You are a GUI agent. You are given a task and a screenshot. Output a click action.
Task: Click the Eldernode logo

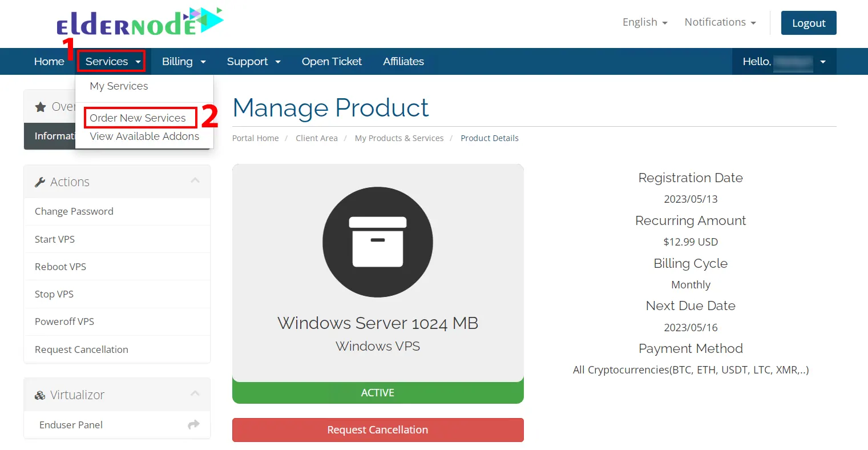tap(140, 23)
